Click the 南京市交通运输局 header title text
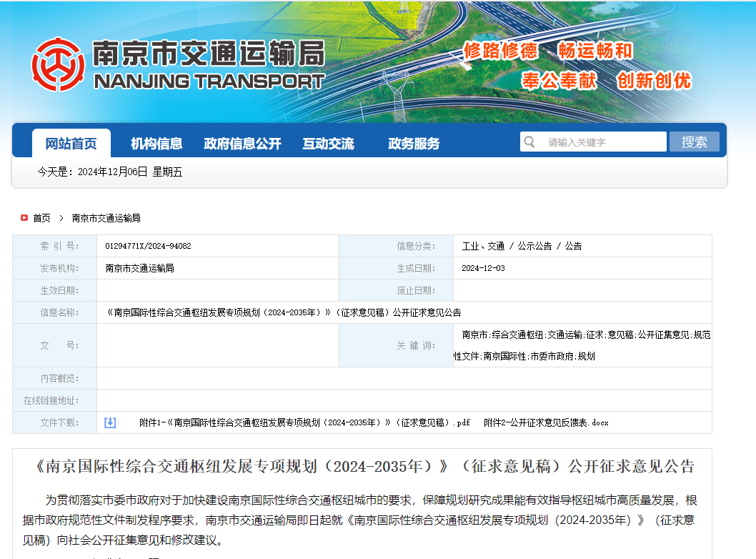The height and width of the screenshot is (559, 756). point(209,54)
